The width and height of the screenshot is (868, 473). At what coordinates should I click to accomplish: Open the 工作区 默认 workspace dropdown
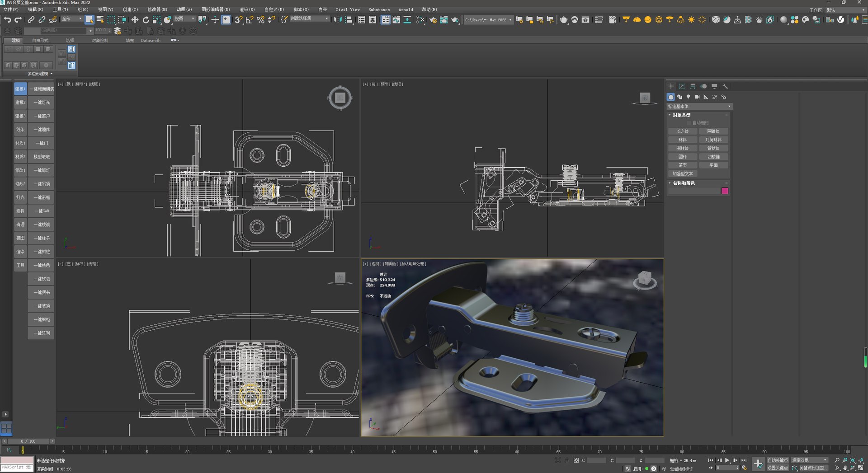coord(845,10)
